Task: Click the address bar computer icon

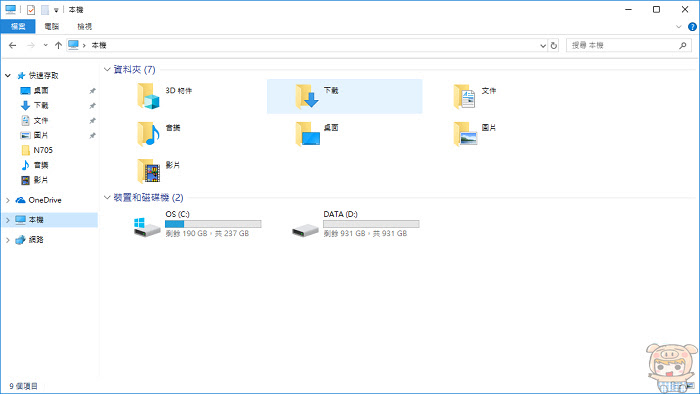Action: [74, 45]
